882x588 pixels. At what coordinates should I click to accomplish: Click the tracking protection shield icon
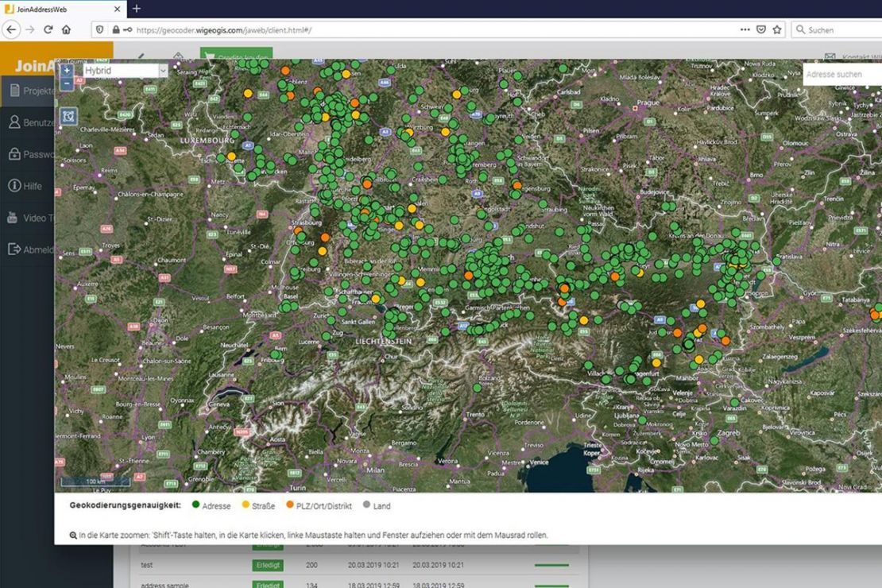(x=99, y=30)
